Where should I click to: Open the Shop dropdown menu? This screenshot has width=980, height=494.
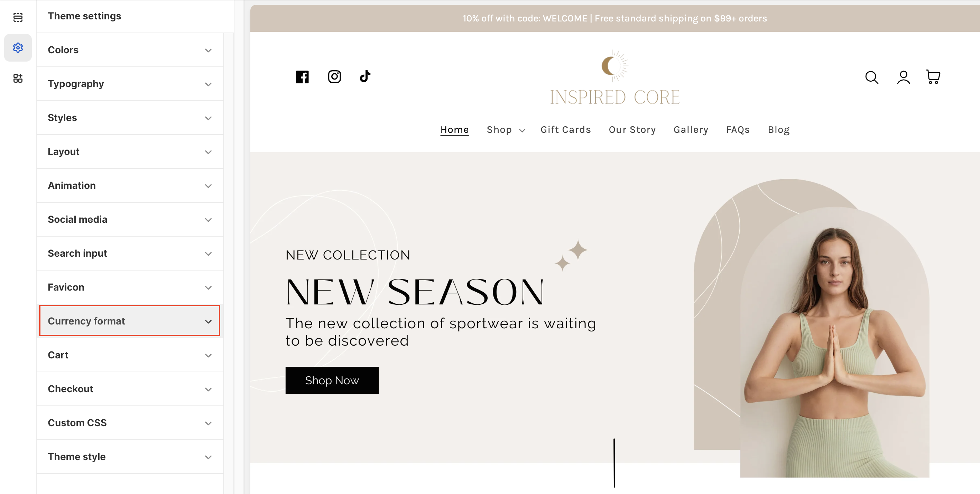point(506,130)
